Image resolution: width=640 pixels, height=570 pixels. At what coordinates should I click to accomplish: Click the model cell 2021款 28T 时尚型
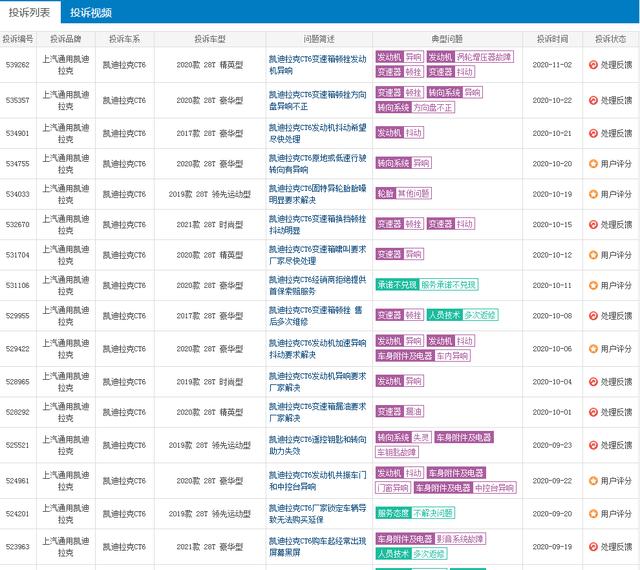click(210, 225)
